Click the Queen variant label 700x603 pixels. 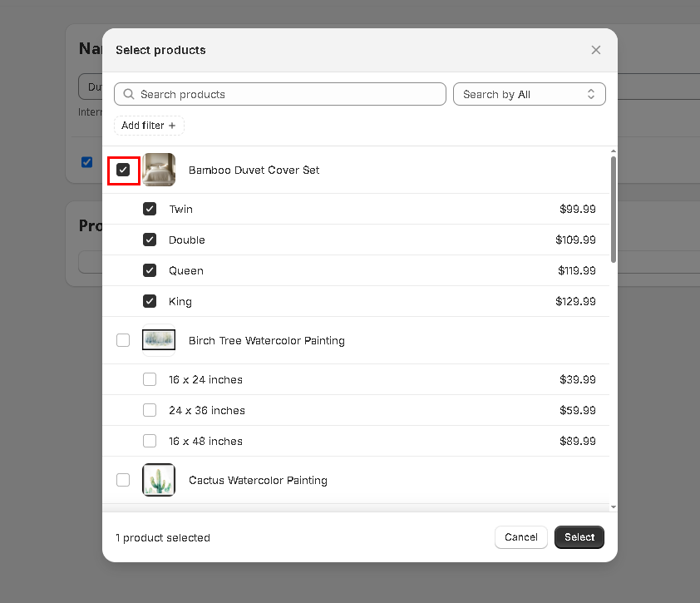185,271
